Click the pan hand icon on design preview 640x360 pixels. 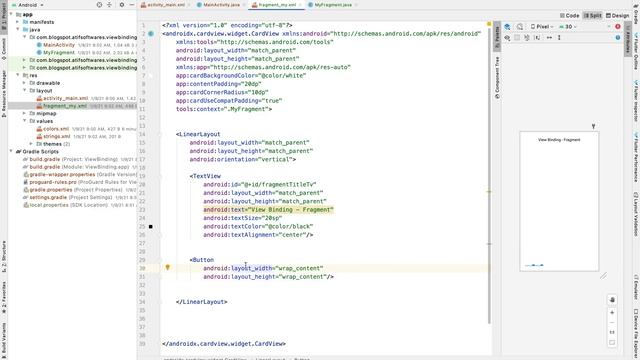[x=612, y=300]
